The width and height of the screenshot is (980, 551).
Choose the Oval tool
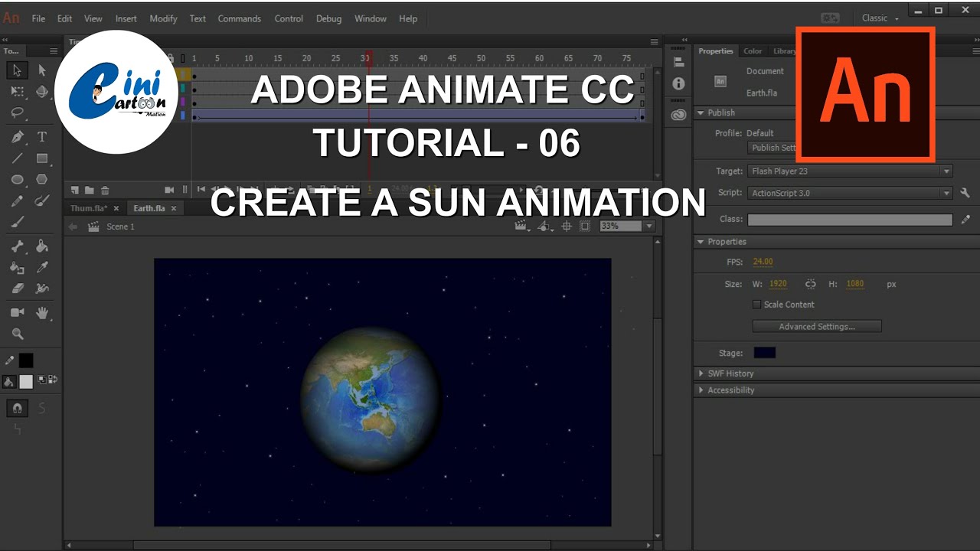[x=17, y=180]
